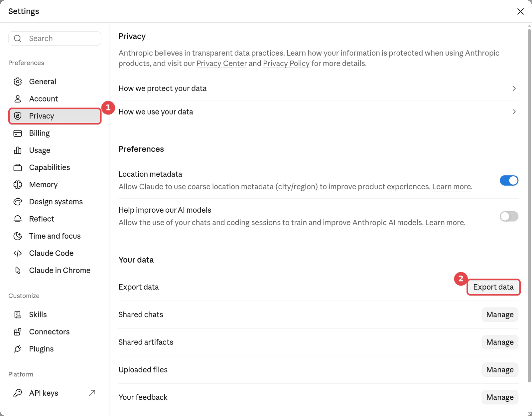Enable Help improve our AI models toggle
The width and height of the screenshot is (532, 416).
(509, 216)
